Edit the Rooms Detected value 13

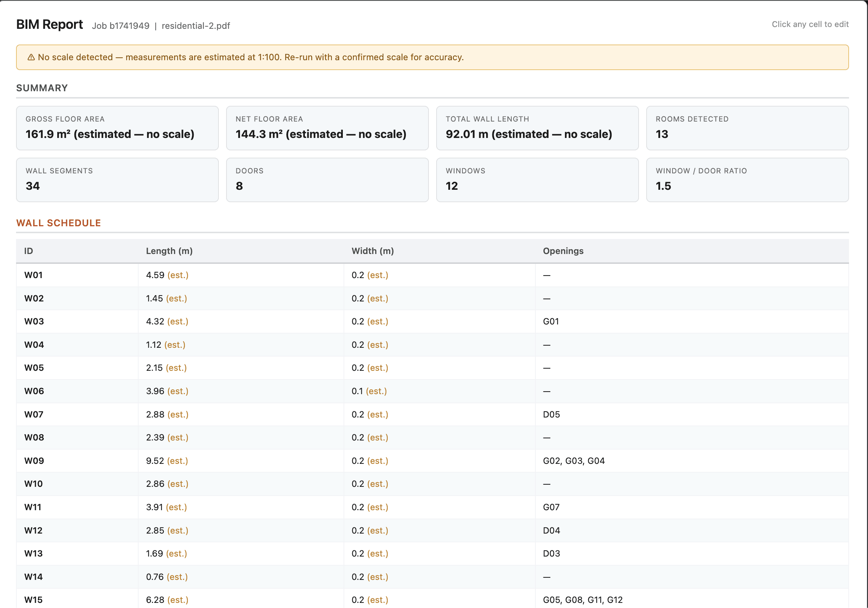pos(662,134)
